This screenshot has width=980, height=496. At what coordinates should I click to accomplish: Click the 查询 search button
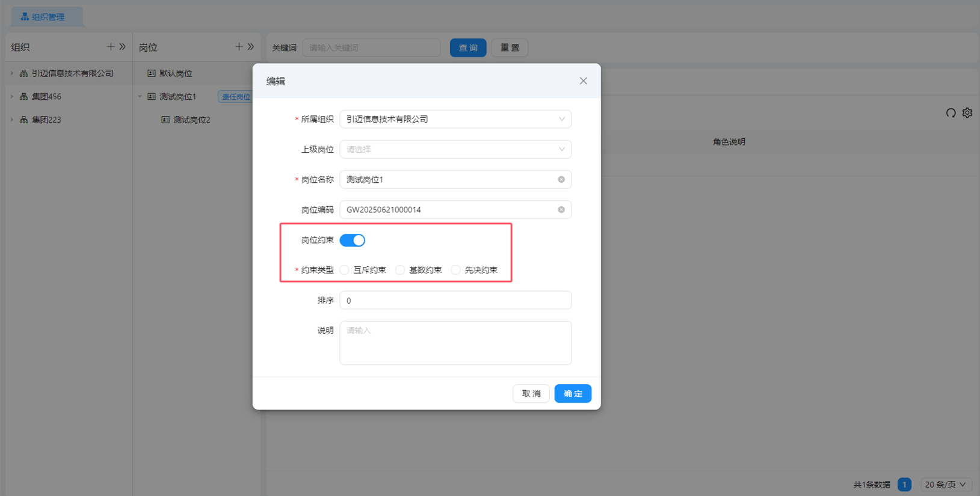(x=468, y=48)
